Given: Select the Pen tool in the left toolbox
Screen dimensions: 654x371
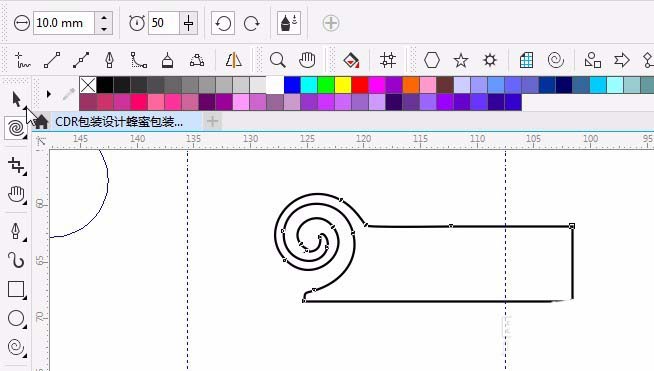Looking at the screenshot, I should (x=15, y=231).
